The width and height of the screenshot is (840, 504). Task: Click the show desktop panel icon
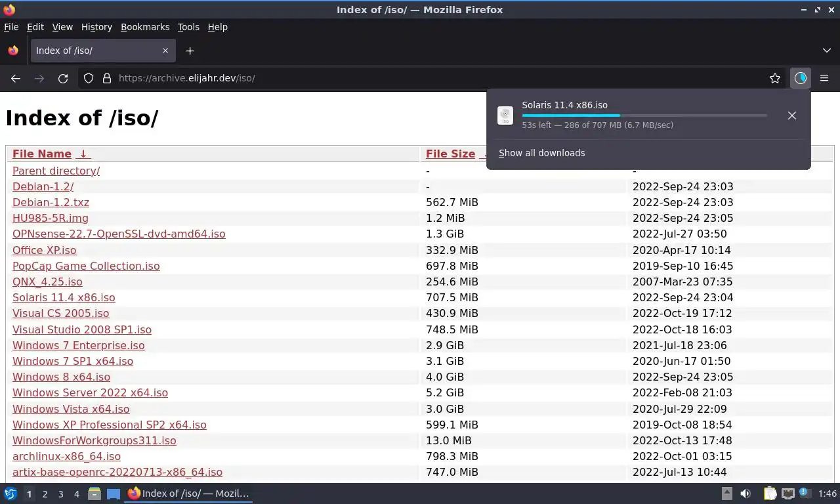coord(114,493)
